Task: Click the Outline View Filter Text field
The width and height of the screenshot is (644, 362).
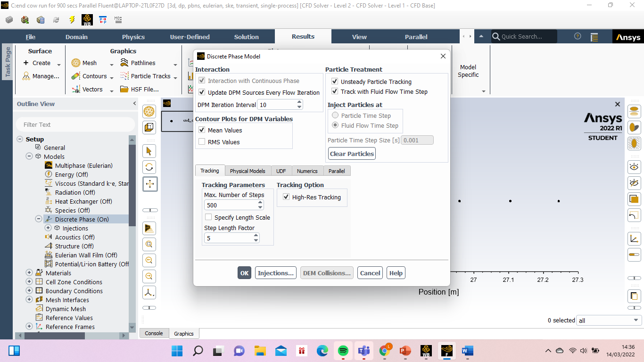Action: pos(75,124)
